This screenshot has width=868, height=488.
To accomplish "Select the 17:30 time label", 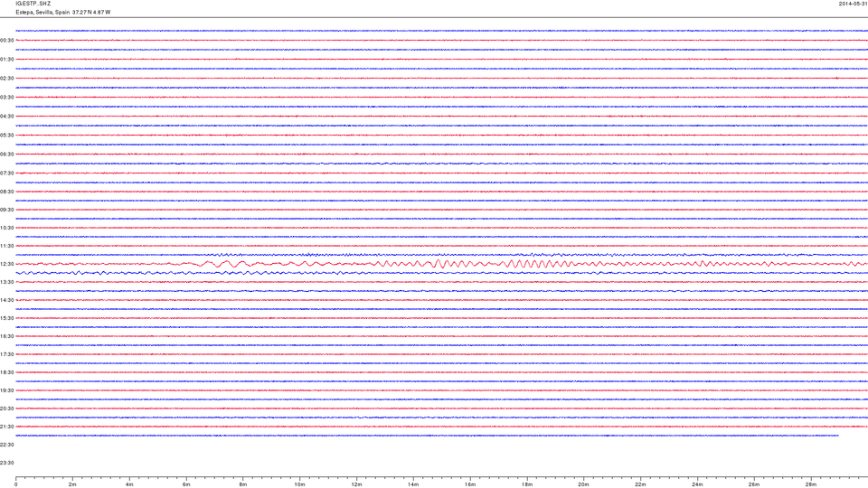I will [x=6, y=354].
